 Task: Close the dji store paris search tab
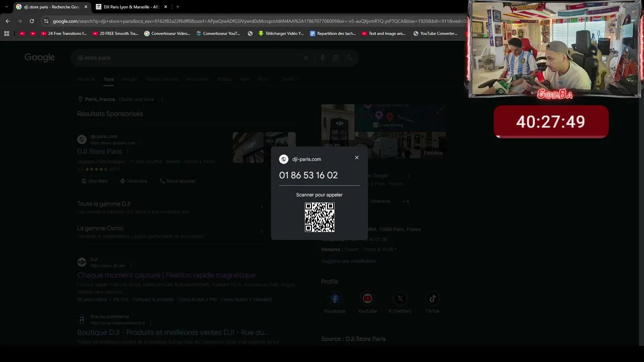(86, 7)
